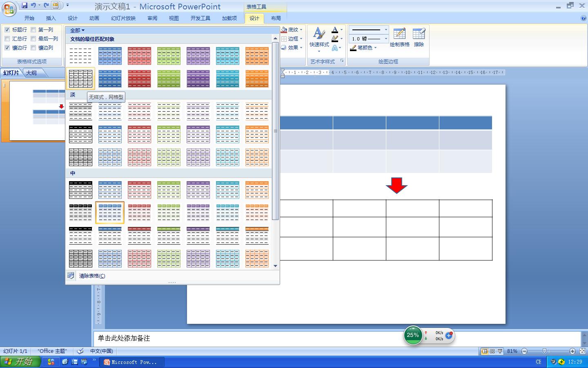Click the borders (边框) grid icon

[x=284, y=39]
